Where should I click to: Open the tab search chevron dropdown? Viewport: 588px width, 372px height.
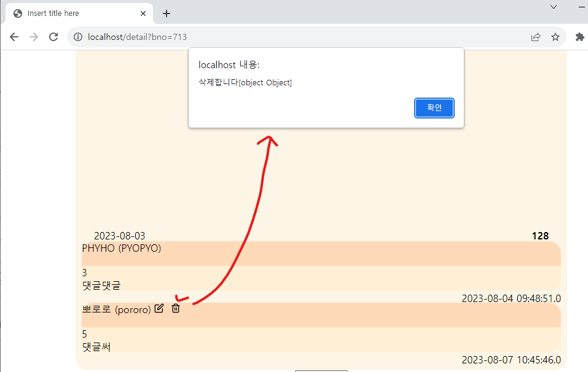click(553, 7)
